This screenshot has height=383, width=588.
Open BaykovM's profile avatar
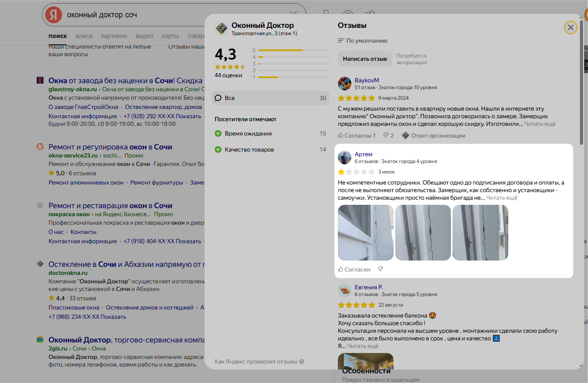click(345, 84)
